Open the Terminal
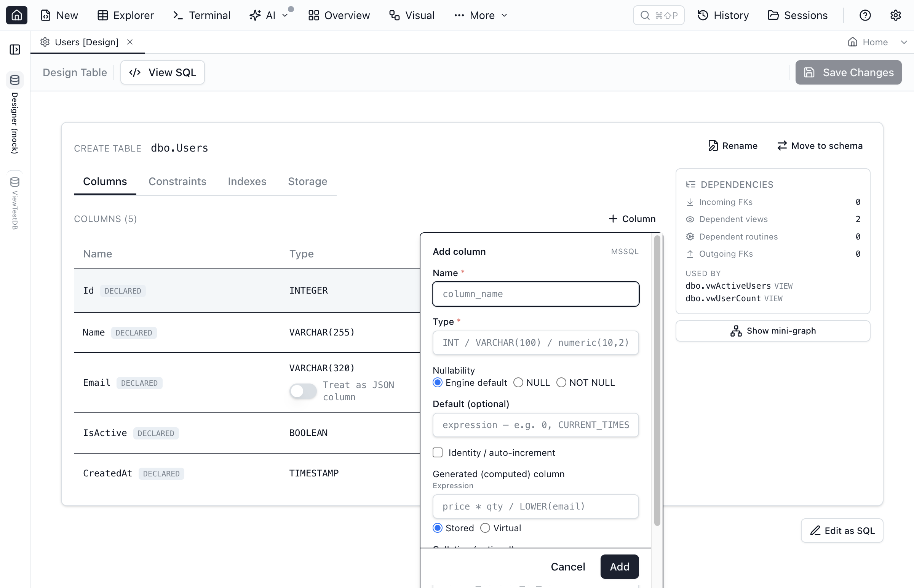The width and height of the screenshot is (914, 588). coord(202,15)
